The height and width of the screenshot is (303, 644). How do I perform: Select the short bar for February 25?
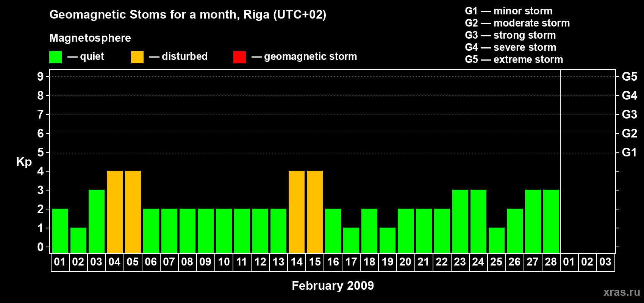pyautogui.click(x=497, y=240)
